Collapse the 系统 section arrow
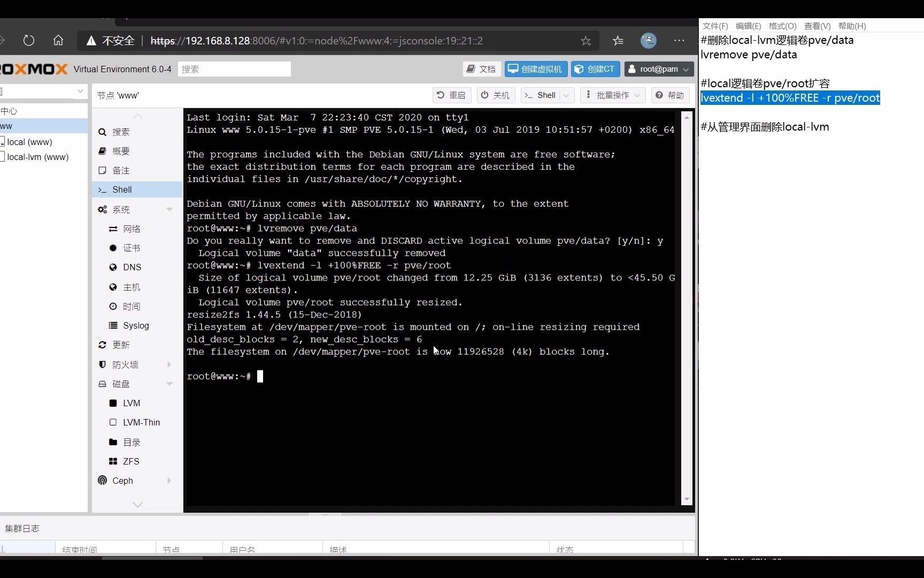Viewport: 924px width, 578px height. tap(169, 209)
